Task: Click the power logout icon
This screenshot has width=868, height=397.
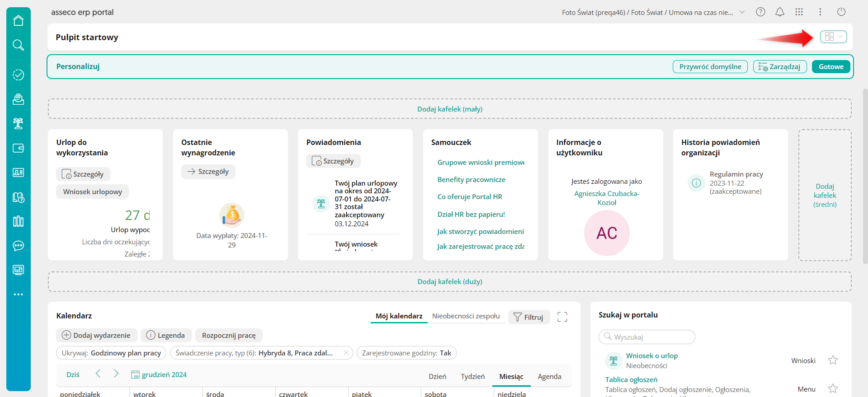Action: (x=841, y=12)
